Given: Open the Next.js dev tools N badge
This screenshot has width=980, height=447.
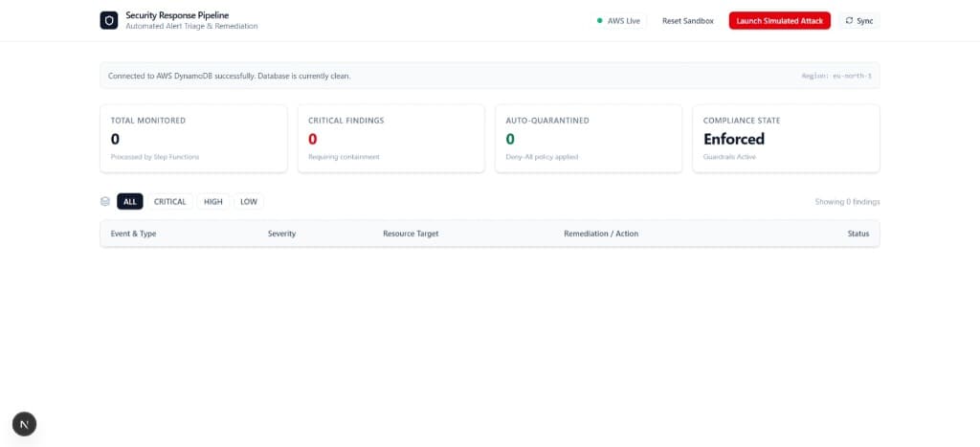Looking at the screenshot, I should 24,424.
